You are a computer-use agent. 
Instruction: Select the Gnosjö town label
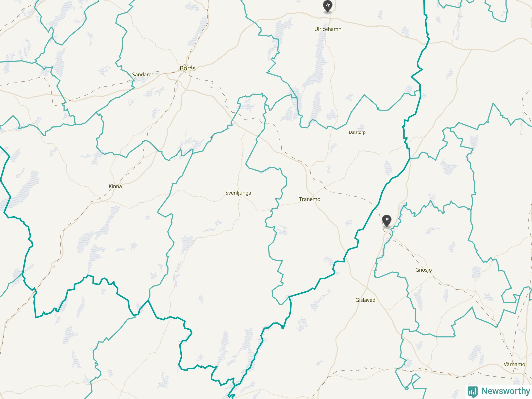coord(423,270)
